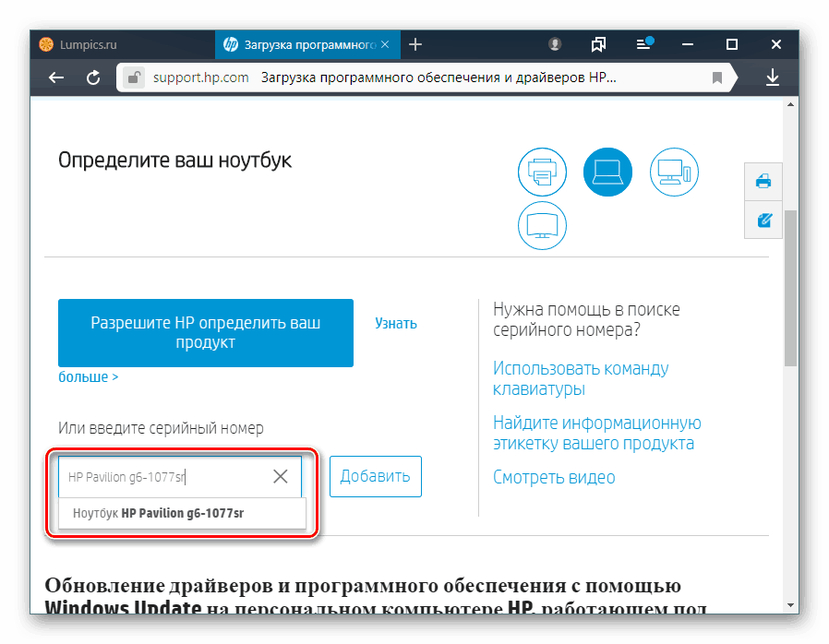This screenshot has width=829, height=644.
Task: Click the print page icon on the side panel
Action: 763,182
